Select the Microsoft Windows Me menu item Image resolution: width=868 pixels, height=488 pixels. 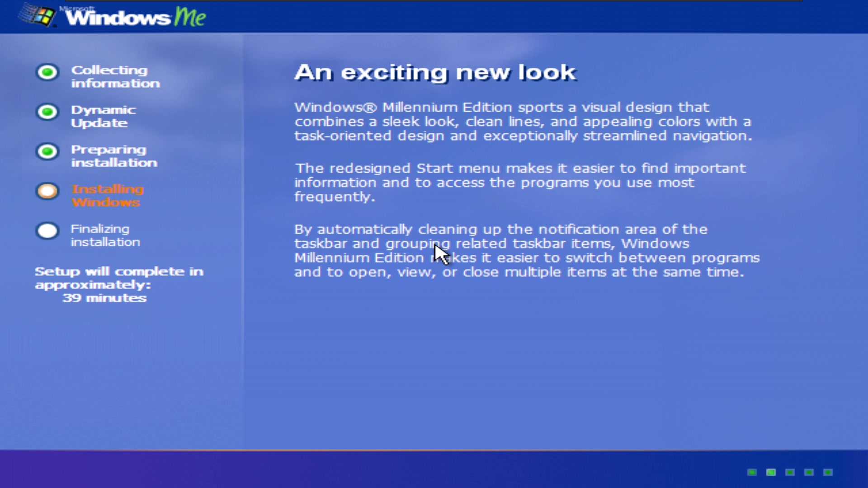(x=113, y=16)
